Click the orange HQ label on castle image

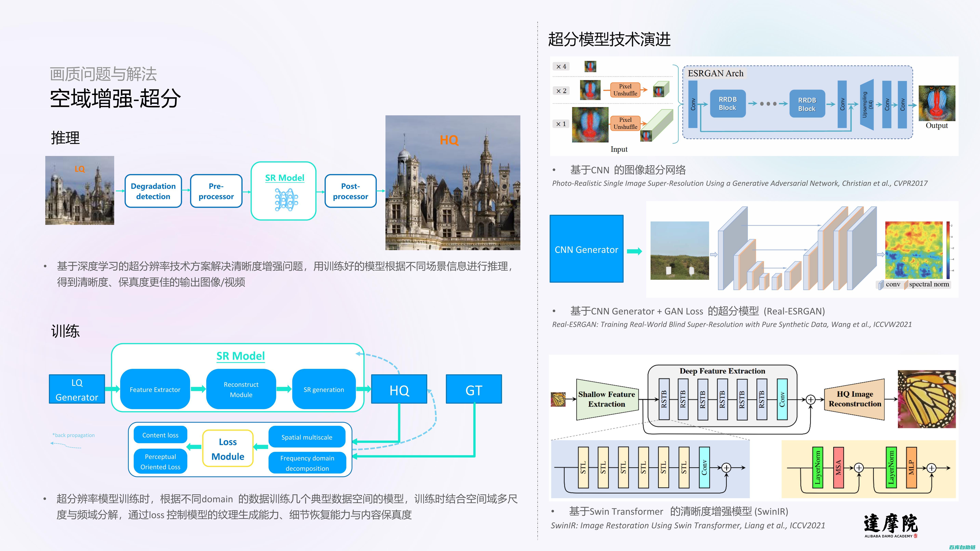(449, 140)
